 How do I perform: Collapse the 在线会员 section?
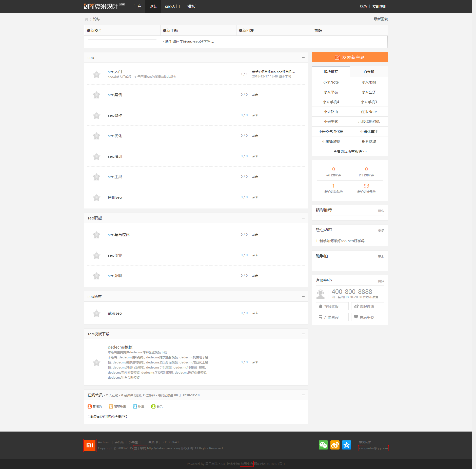coord(303,395)
